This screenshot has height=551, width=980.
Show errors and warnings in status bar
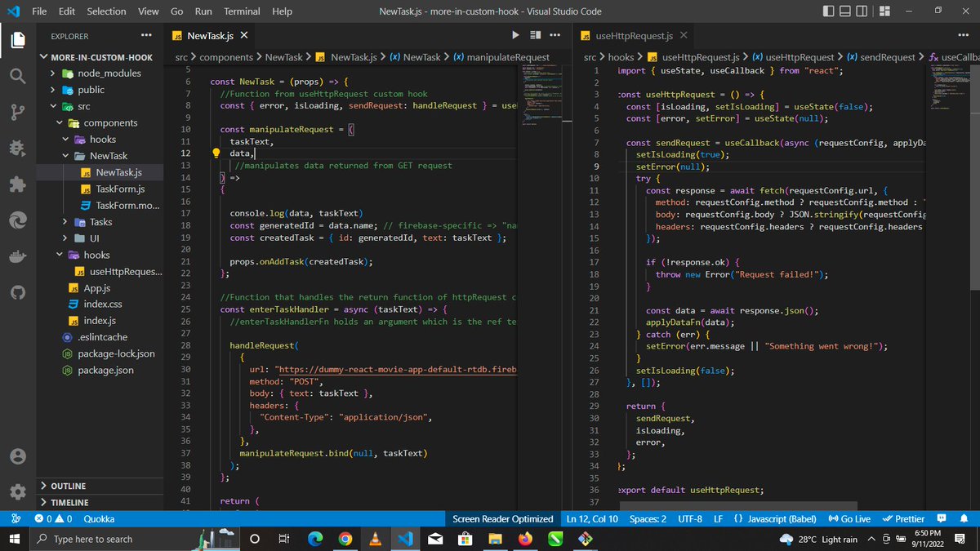(53, 518)
